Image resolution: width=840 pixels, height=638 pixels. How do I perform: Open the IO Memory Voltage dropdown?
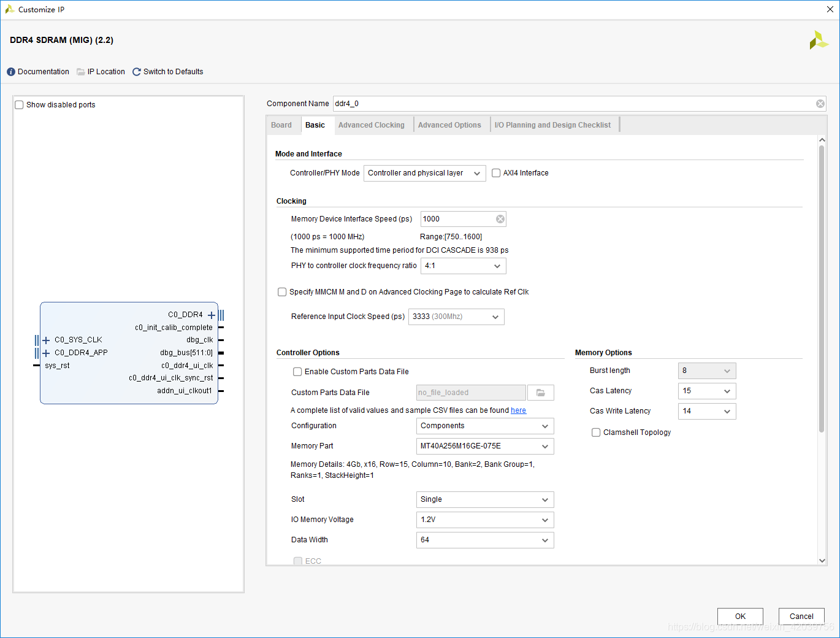tap(485, 520)
